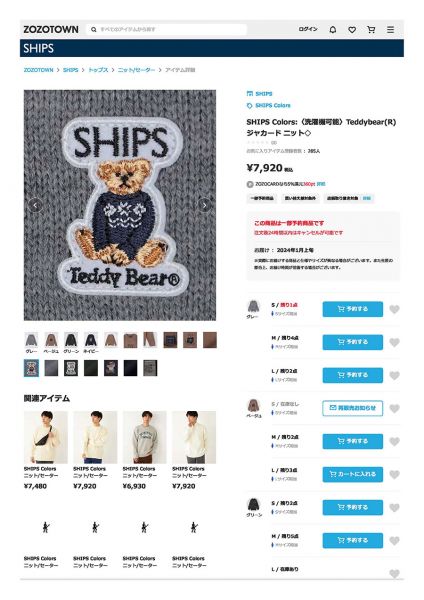Click the SHIPS shop icon link
This screenshot has height=600, width=424.
click(x=259, y=93)
